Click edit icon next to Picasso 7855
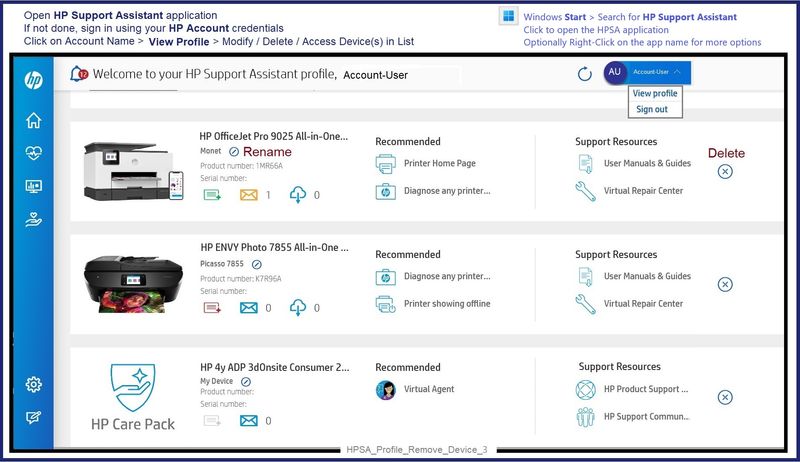800x462 pixels. click(257, 264)
